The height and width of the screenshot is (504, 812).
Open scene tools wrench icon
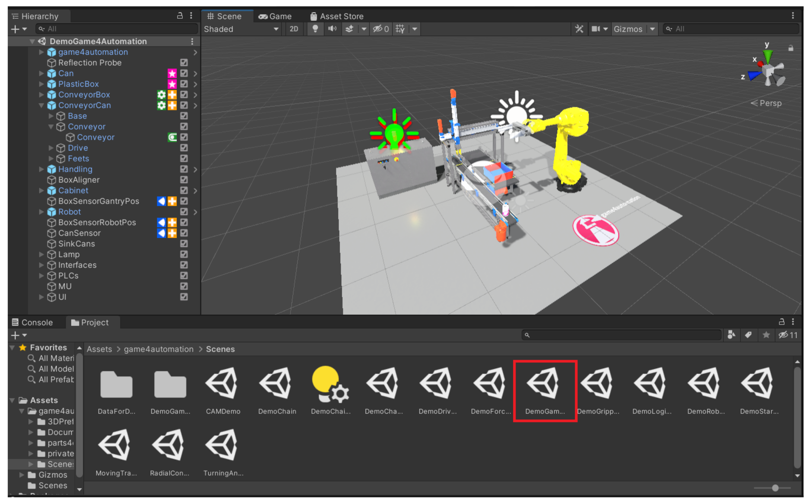[x=579, y=29]
